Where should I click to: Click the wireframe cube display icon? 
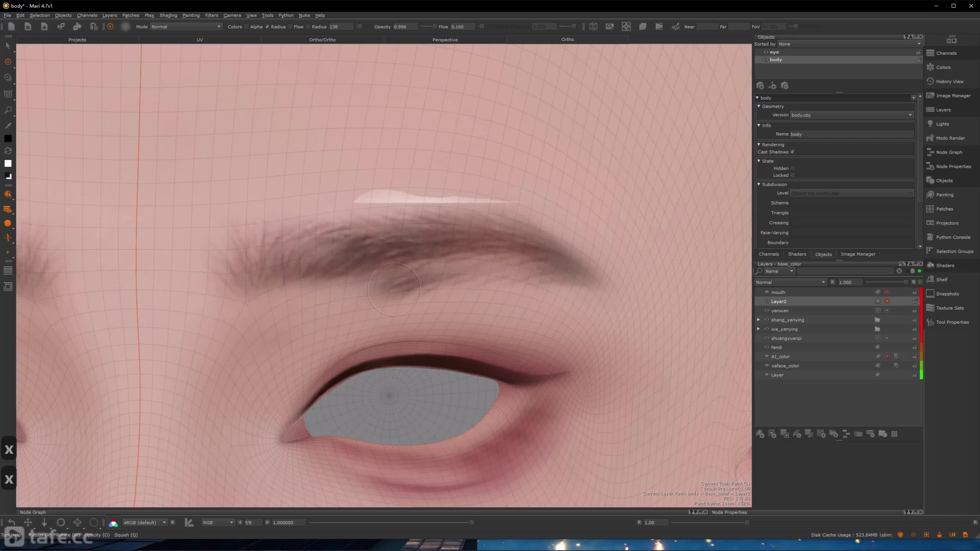click(x=593, y=26)
